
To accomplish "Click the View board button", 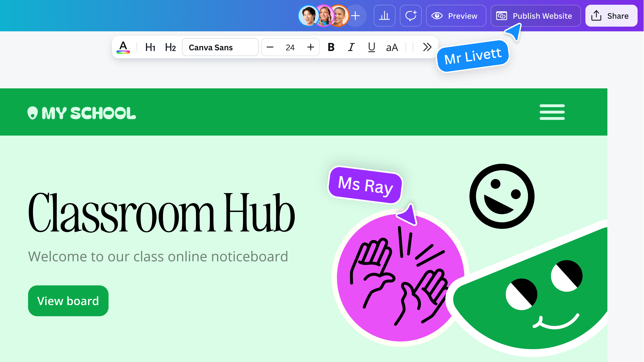I will [x=68, y=301].
